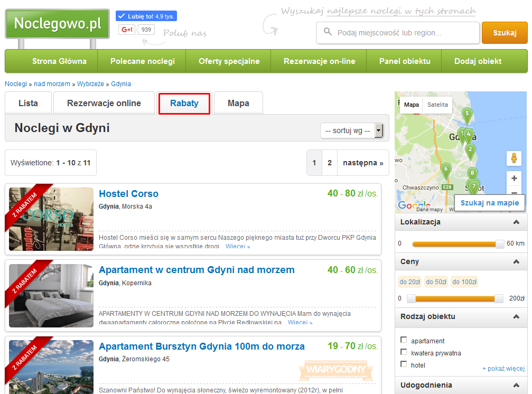
Task: Select the Rabaty tab
Action: coord(184,103)
